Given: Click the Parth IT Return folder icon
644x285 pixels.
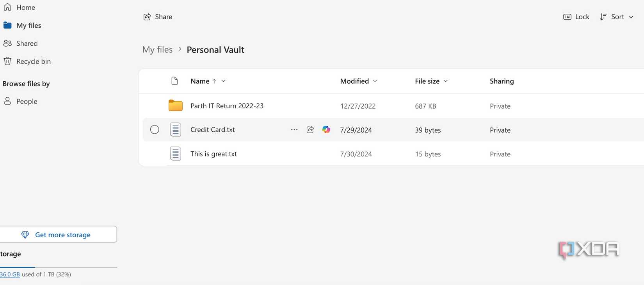Looking at the screenshot, I should [175, 106].
